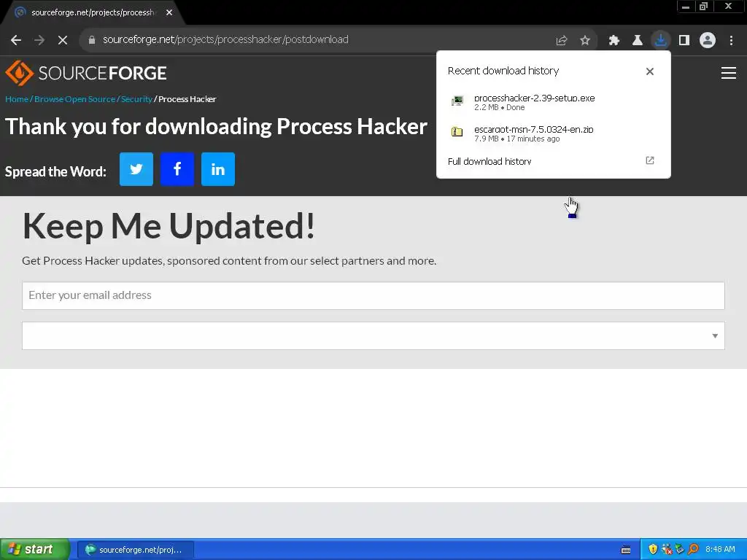Open Chrome three-dot menu
747x560 pixels.
[x=731, y=41]
